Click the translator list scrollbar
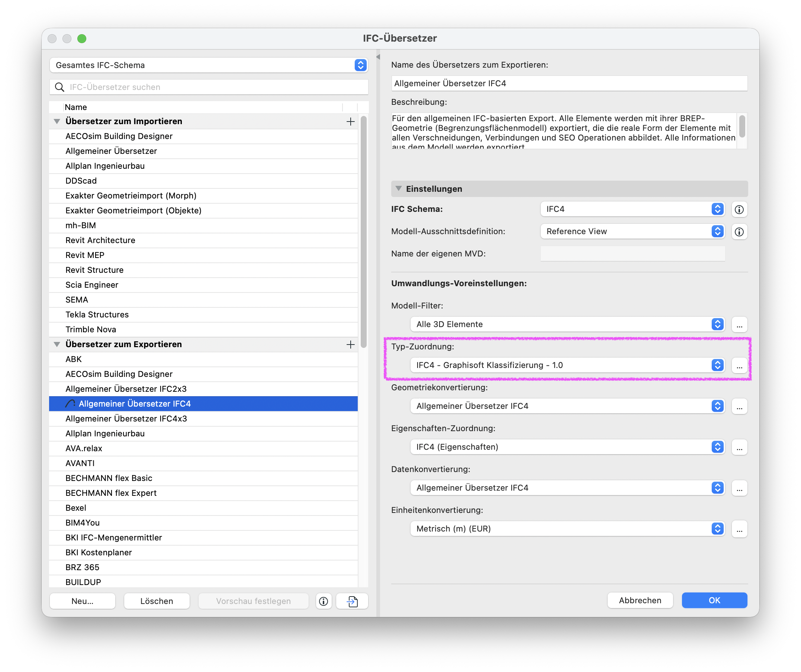This screenshot has width=801, height=672. pos(364,233)
